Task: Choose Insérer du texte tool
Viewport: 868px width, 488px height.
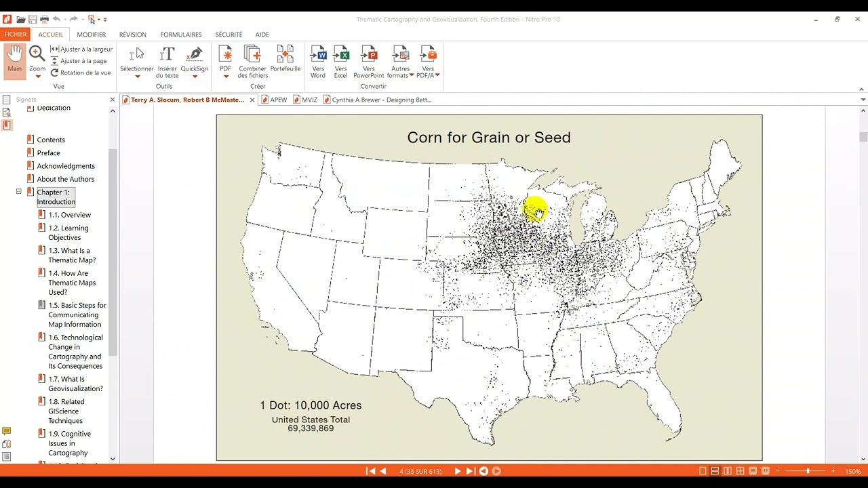Action: pos(167,61)
